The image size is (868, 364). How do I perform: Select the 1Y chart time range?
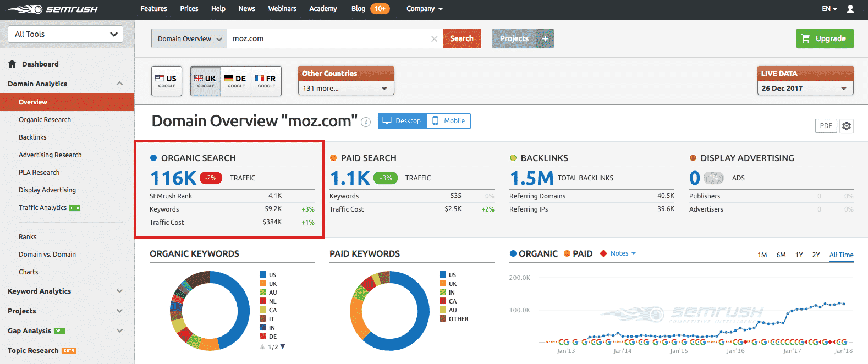click(x=799, y=255)
